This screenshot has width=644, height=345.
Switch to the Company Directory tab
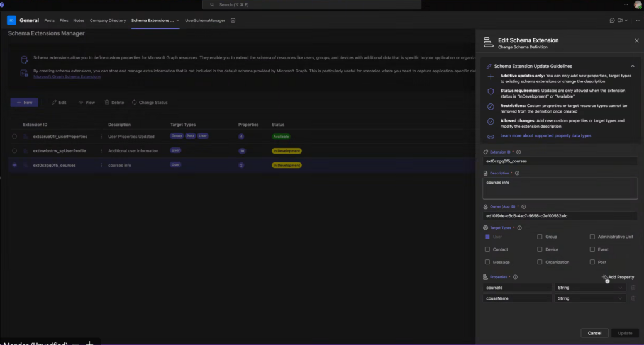[108, 21]
